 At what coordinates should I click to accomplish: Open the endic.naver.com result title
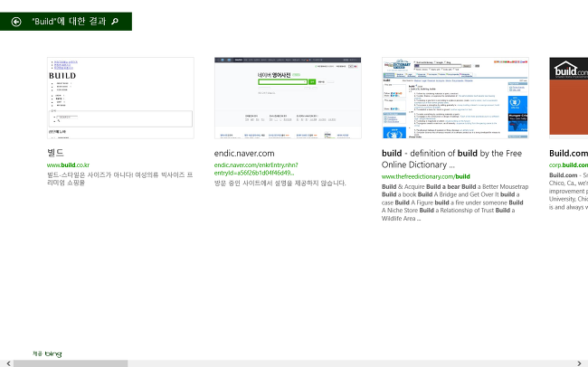click(244, 154)
